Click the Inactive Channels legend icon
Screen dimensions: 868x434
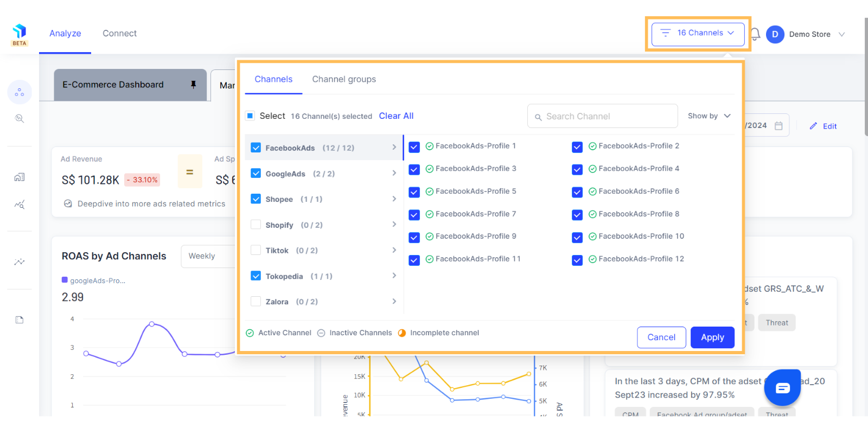pos(321,333)
